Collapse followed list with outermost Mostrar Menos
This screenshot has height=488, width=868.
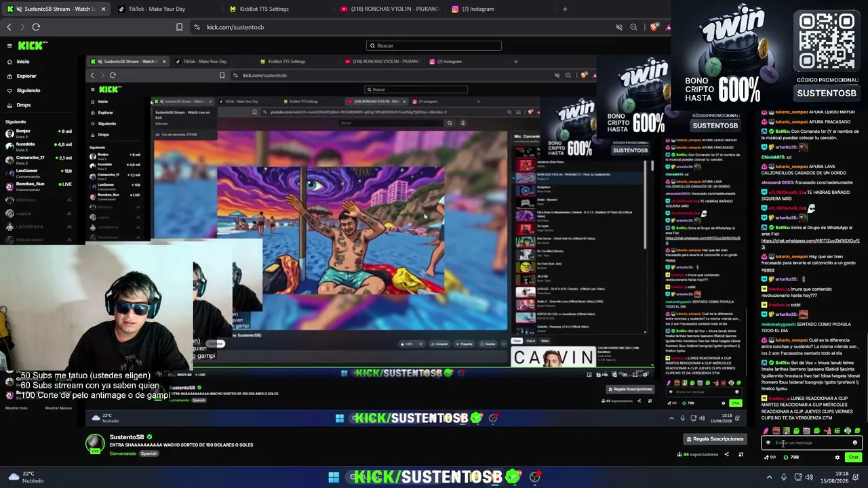tap(58, 408)
